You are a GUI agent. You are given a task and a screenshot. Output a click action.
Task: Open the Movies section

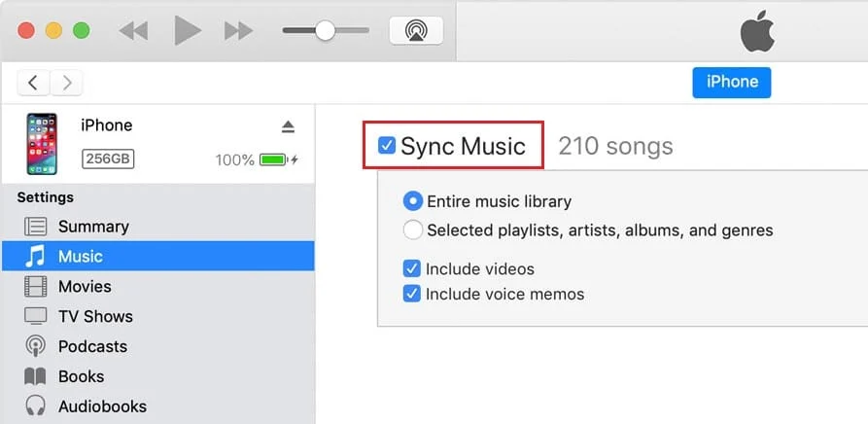84,286
